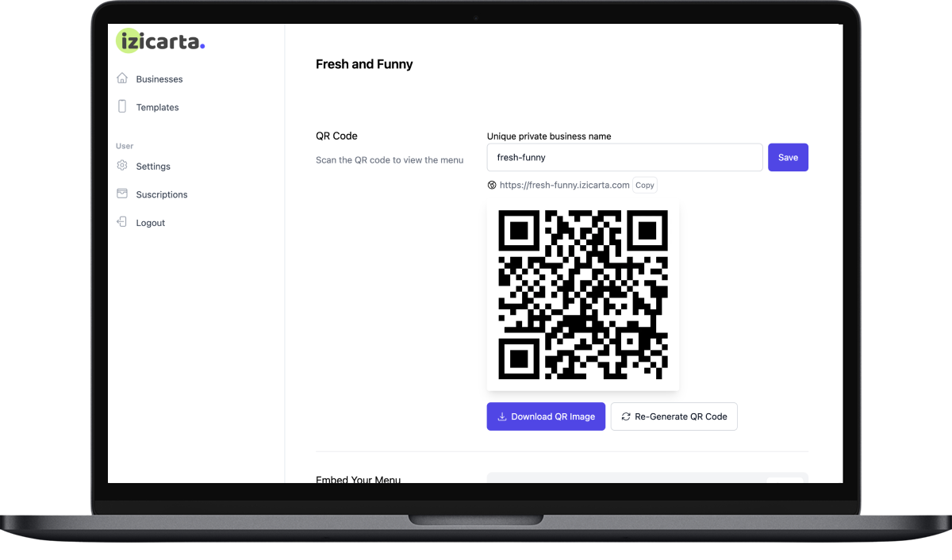Click the globe icon beside the URL
This screenshot has height=560, width=952.
pyautogui.click(x=492, y=185)
